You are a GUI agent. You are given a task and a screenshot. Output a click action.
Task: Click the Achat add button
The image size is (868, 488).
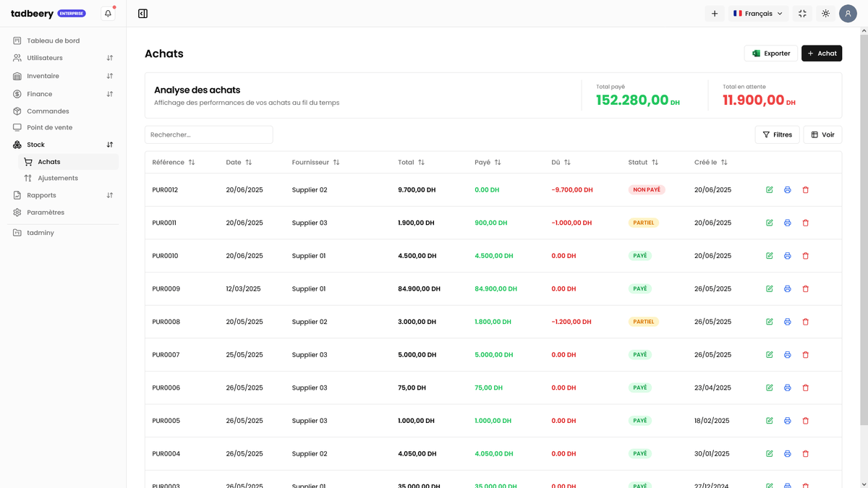(x=821, y=53)
